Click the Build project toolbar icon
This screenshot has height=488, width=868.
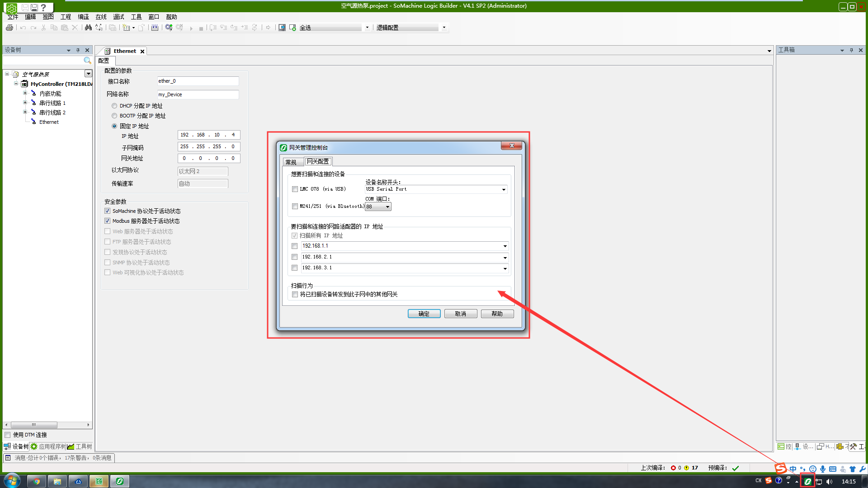(x=155, y=28)
